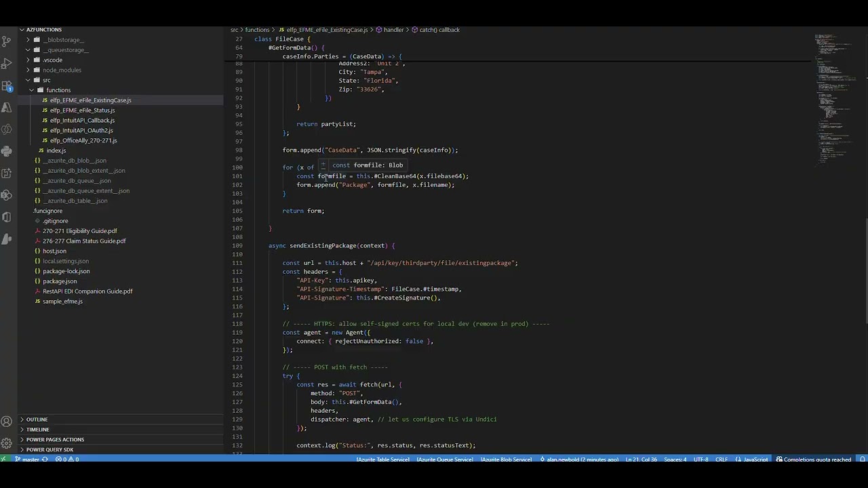This screenshot has width=868, height=488.
Task: Click the Synchronize Changes icon beside master
Action: (45, 460)
